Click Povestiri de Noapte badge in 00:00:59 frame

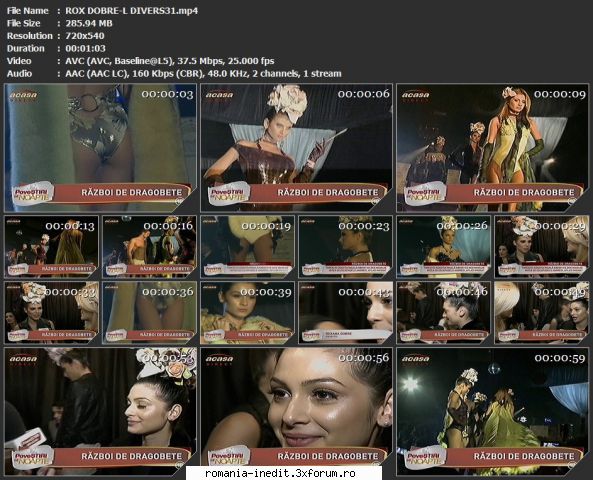tap(425, 457)
